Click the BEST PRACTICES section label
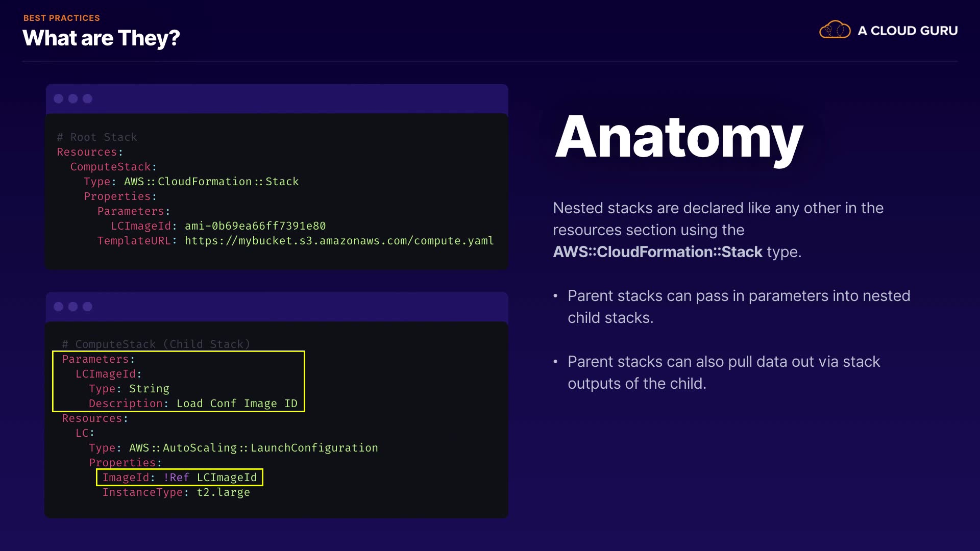Screen dimensions: 980x551 point(62,18)
